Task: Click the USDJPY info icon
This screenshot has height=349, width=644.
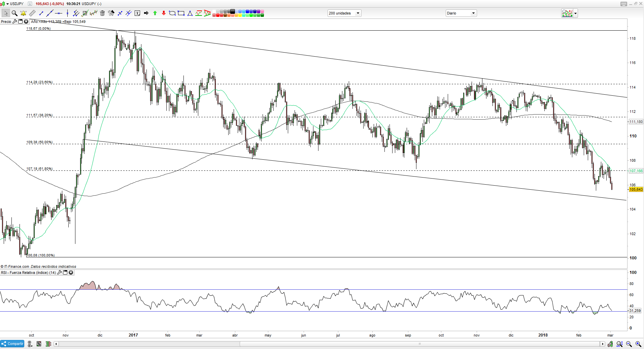Action: tap(30, 4)
